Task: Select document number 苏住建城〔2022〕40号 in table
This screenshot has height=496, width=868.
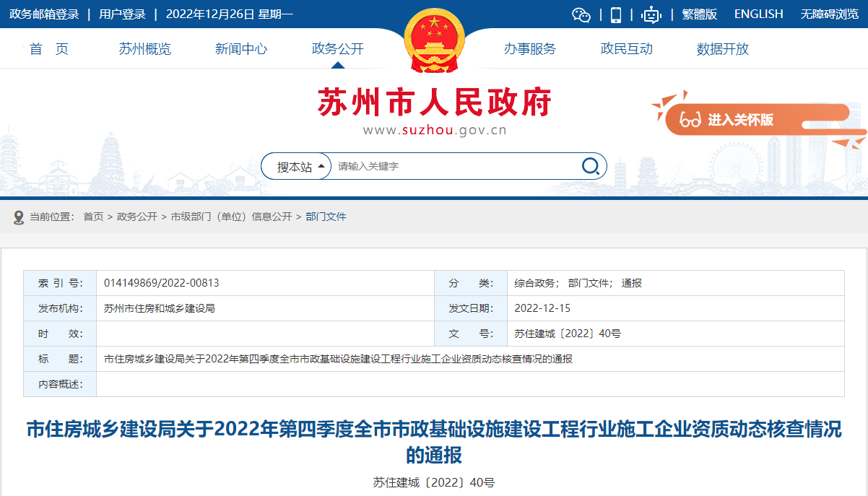Action: (x=568, y=334)
